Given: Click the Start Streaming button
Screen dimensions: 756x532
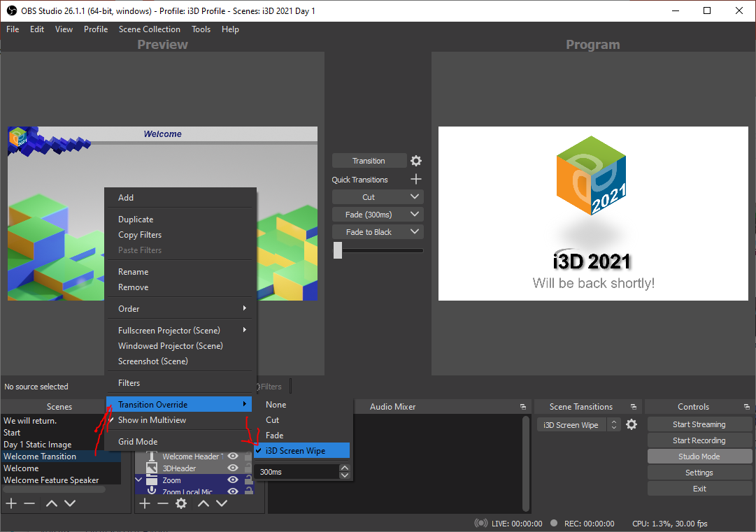Looking at the screenshot, I should (699, 424).
